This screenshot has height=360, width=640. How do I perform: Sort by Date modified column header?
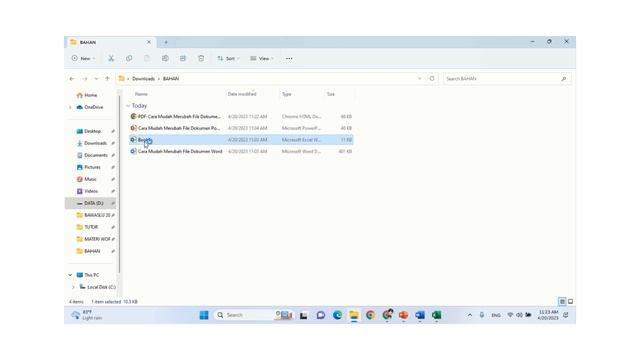click(242, 94)
